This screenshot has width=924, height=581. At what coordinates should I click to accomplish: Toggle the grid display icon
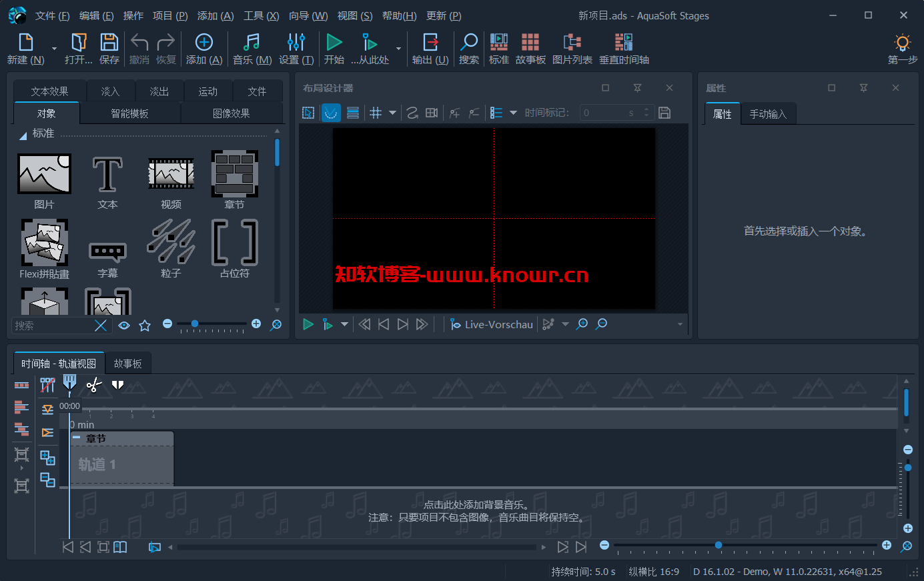376,113
